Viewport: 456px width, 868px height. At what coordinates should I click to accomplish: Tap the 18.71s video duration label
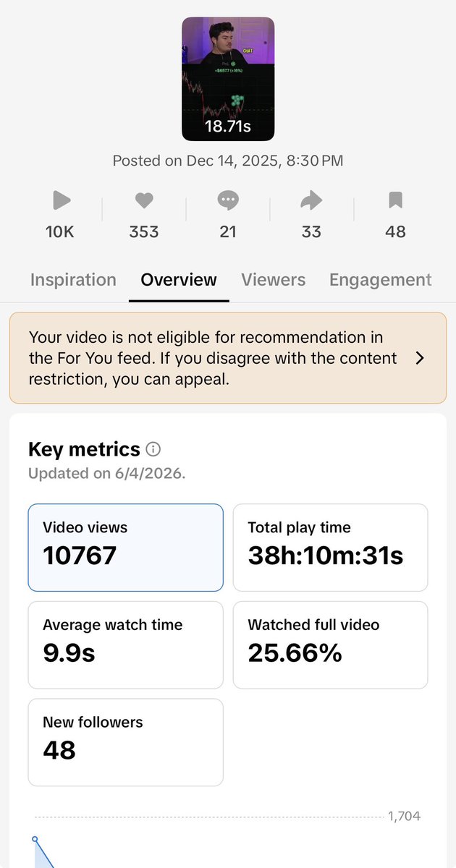pyautogui.click(x=228, y=127)
